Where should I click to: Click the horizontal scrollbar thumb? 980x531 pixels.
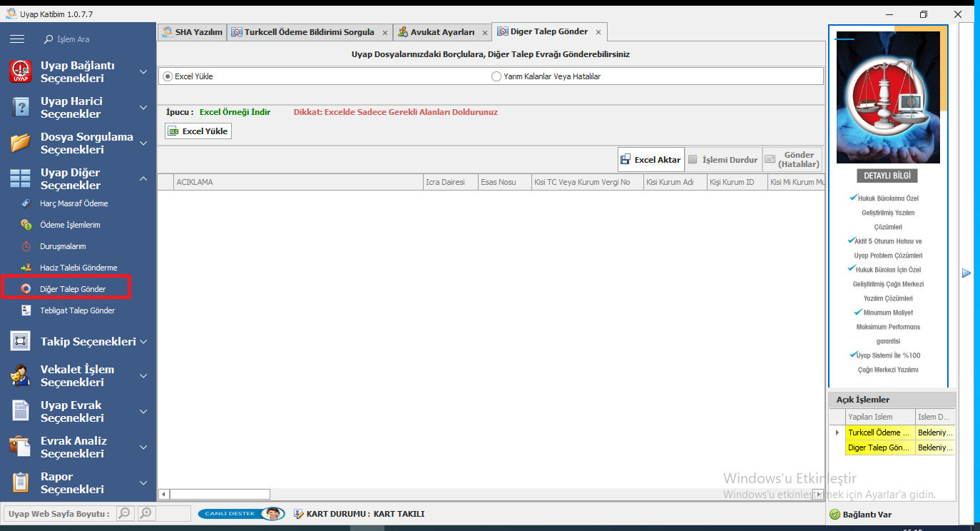(220, 494)
